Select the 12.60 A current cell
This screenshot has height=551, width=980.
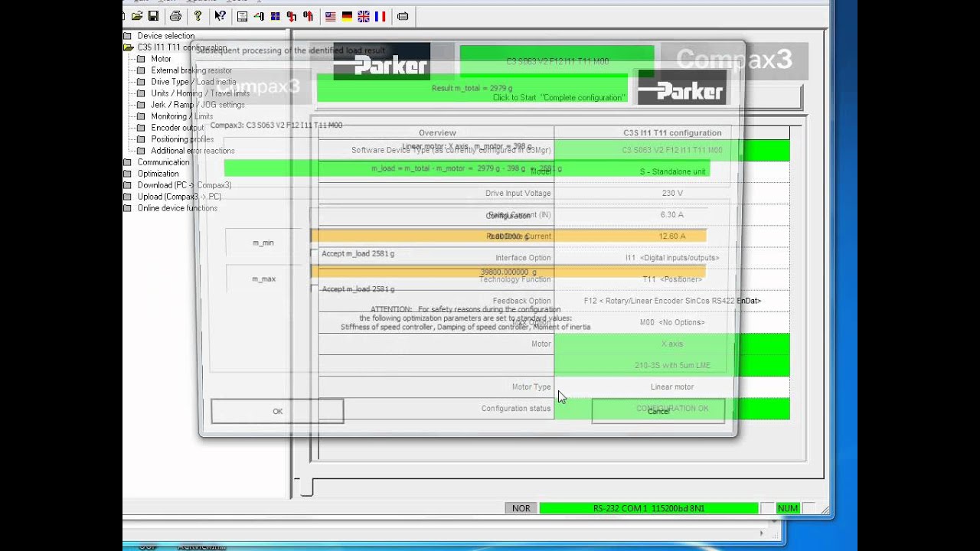672,236
